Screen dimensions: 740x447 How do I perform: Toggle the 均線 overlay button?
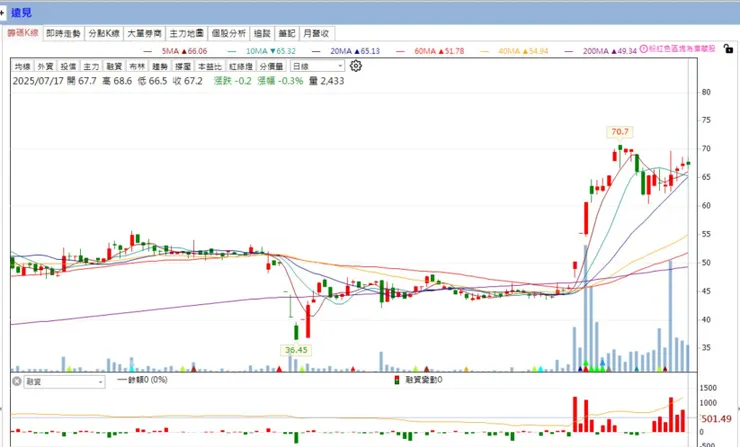(22, 66)
